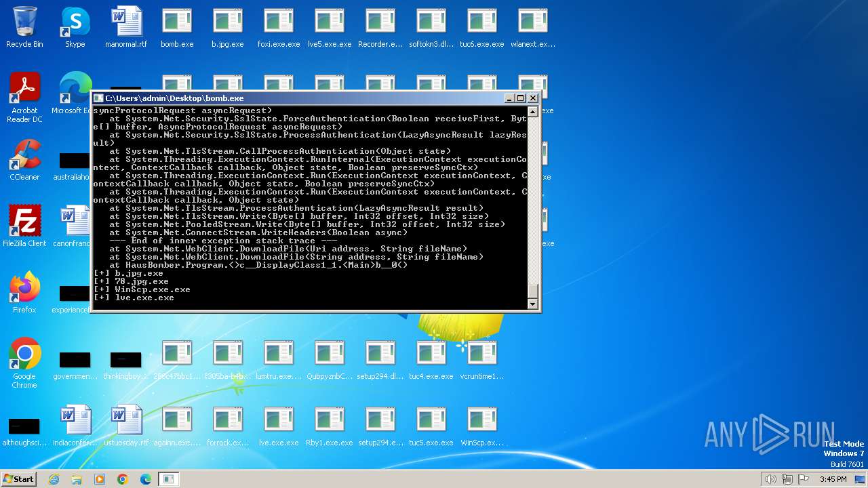Open Internet Explorer from the taskbar
868x488 pixels.
(x=54, y=479)
